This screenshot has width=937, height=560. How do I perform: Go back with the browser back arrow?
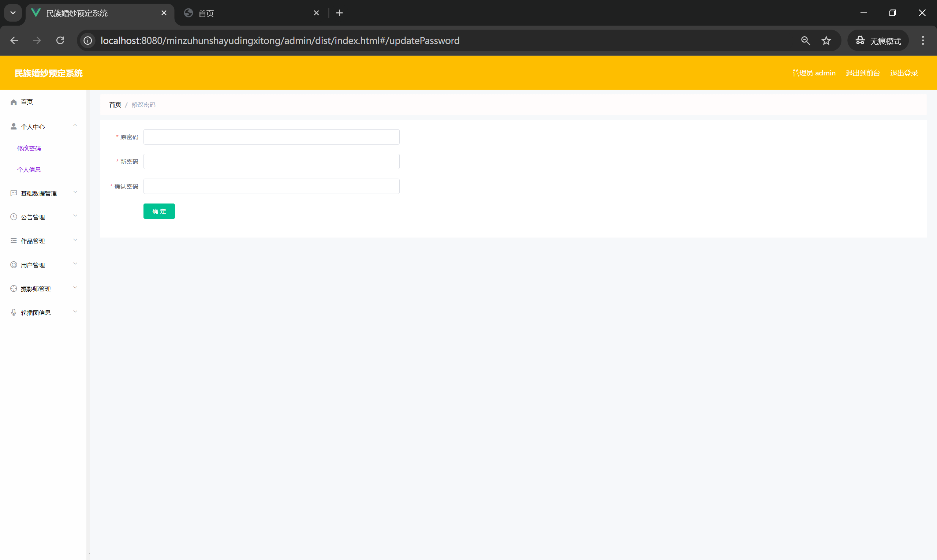(x=14, y=40)
